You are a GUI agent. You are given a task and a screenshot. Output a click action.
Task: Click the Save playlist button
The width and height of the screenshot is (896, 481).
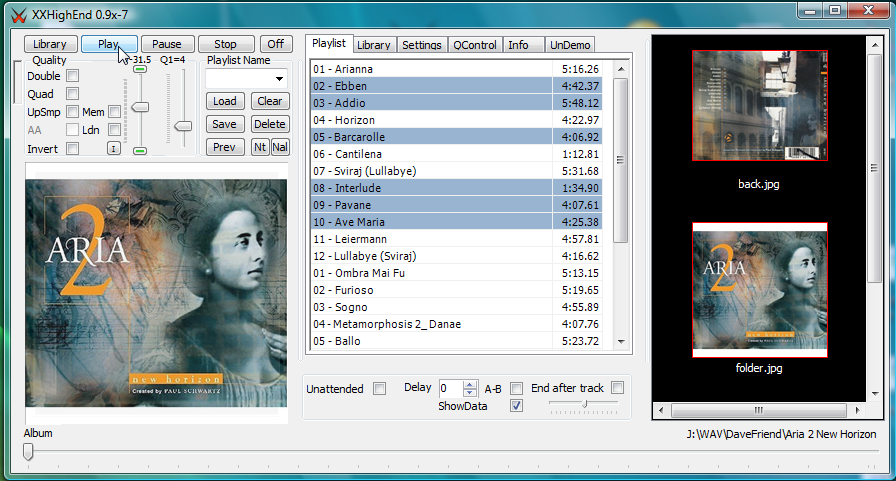(x=225, y=124)
